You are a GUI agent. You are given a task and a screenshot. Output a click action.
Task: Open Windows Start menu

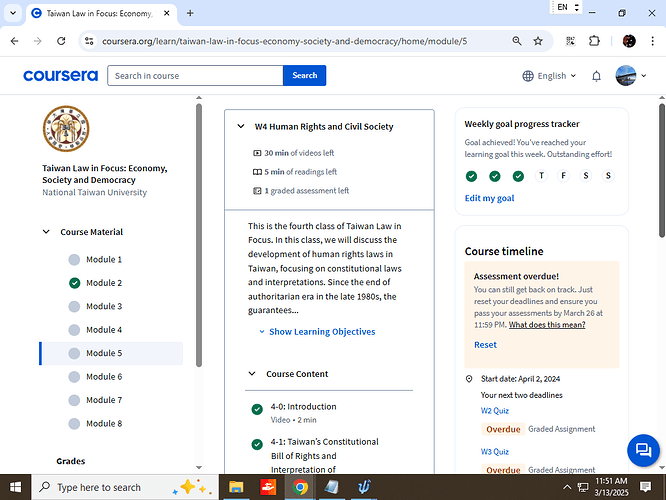pos(15,487)
